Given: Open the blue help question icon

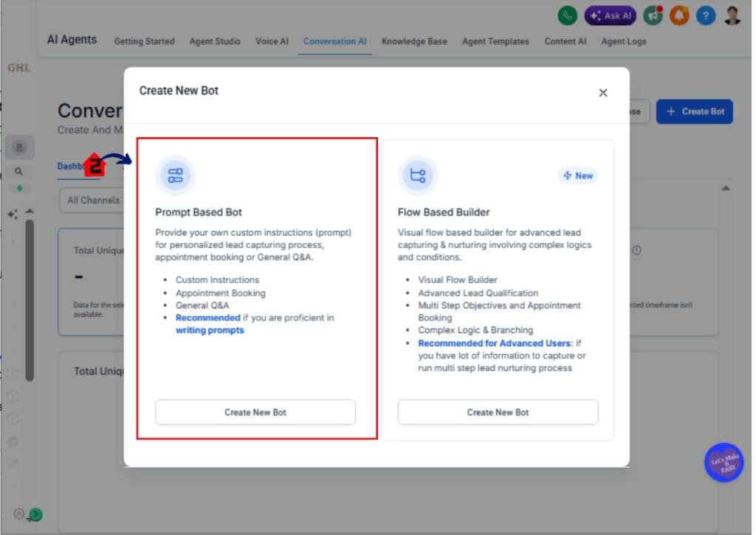Looking at the screenshot, I should pyautogui.click(x=705, y=16).
